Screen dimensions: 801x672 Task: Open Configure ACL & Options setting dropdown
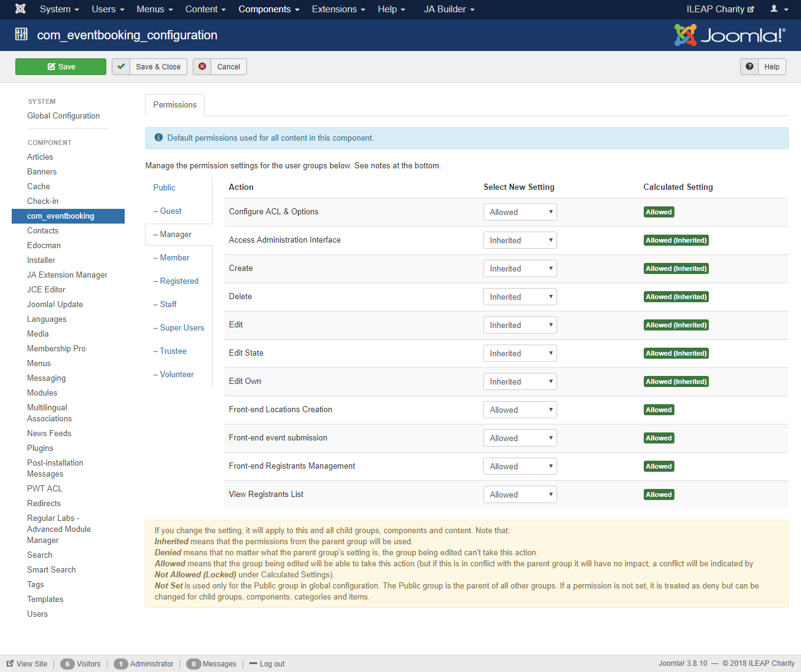(x=520, y=212)
